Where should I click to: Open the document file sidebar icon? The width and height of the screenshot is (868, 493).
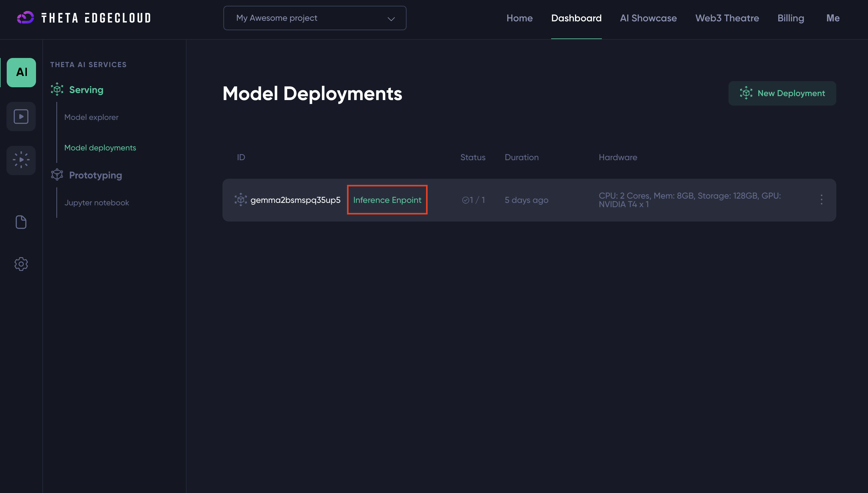click(21, 222)
